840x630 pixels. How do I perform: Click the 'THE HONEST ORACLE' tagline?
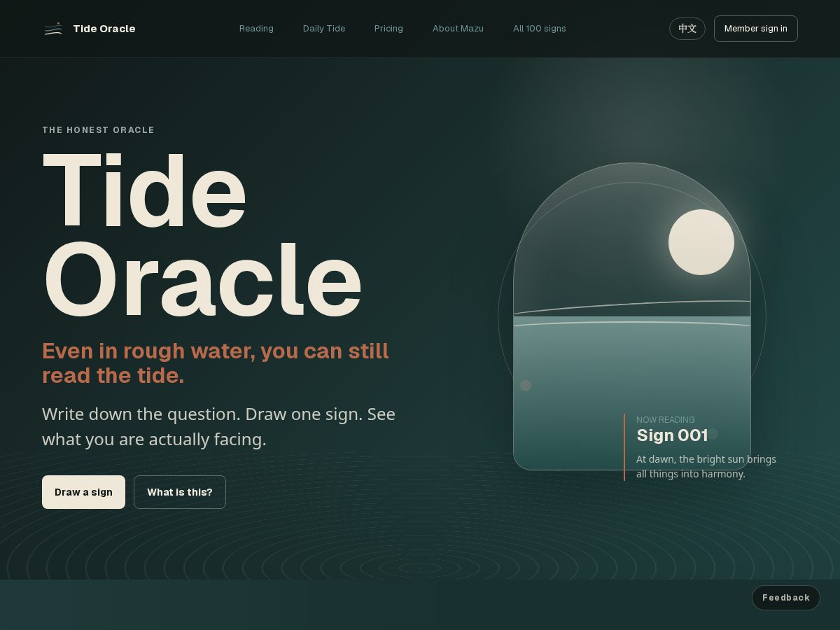point(98,130)
